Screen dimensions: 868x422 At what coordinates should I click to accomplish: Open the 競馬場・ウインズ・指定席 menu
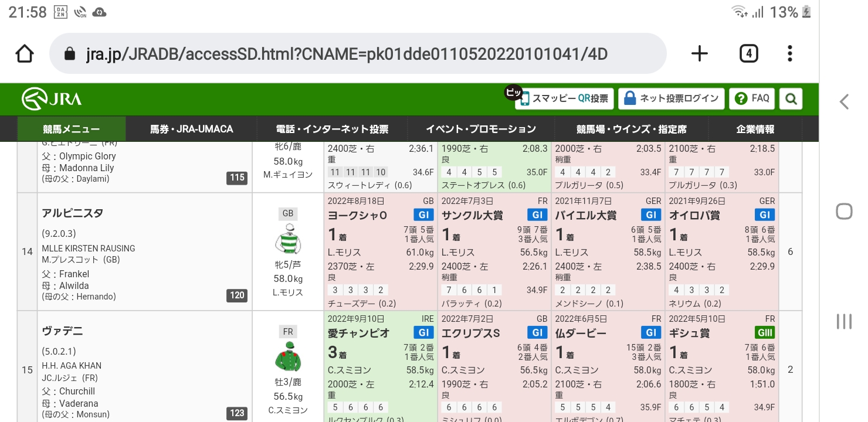(x=631, y=129)
